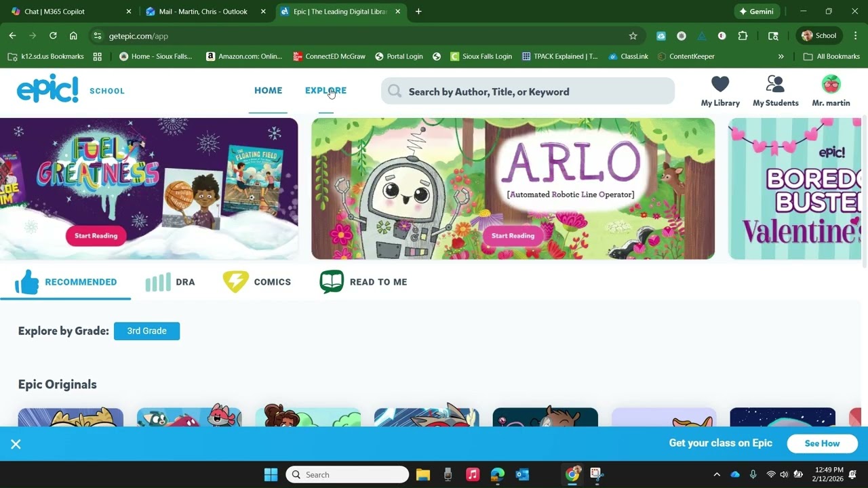Open All Bookmarks folder
This screenshot has width=868, height=488.
click(x=831, y=56)
